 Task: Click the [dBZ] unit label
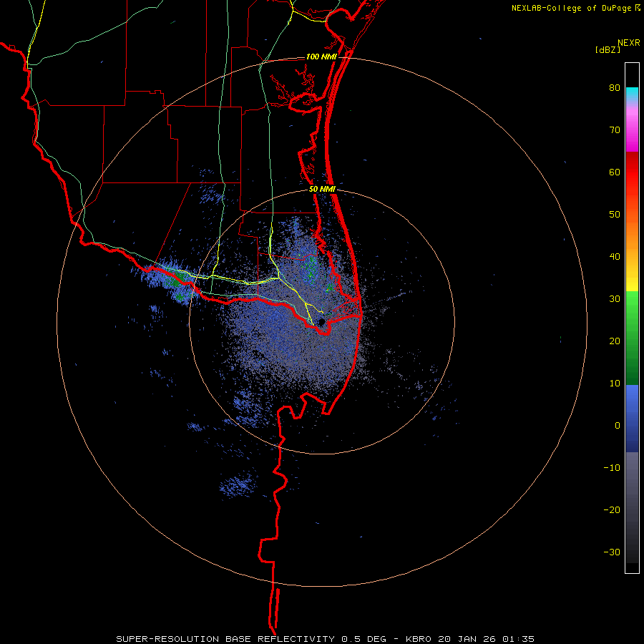pyautogui.click(x=608, y=49)
